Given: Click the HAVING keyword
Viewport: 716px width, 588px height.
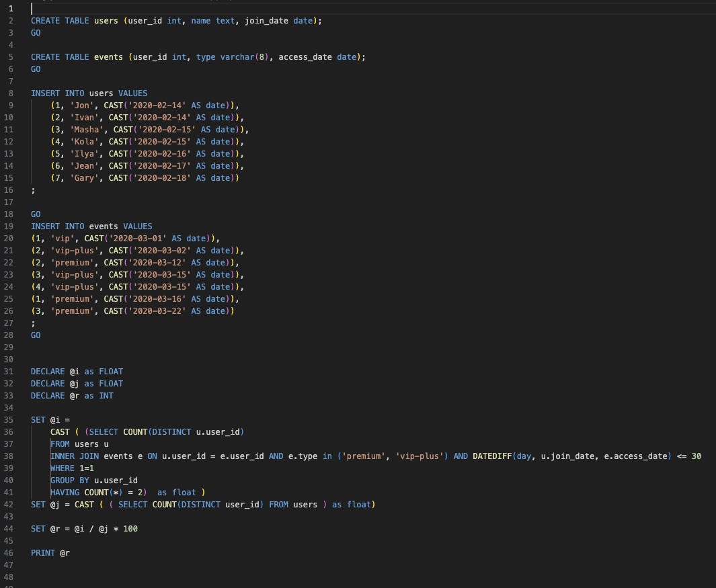Looking at the screenshot, I should coord(65,493).
